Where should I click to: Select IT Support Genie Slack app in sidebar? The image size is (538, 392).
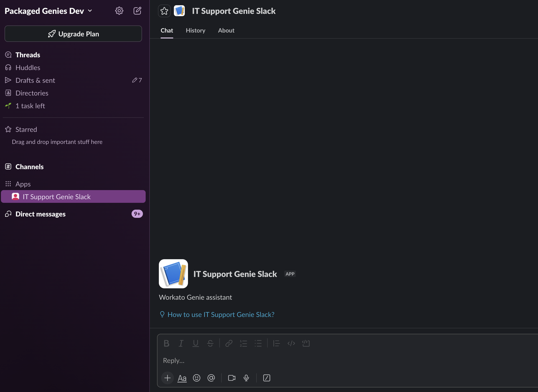tap(73, 196)
